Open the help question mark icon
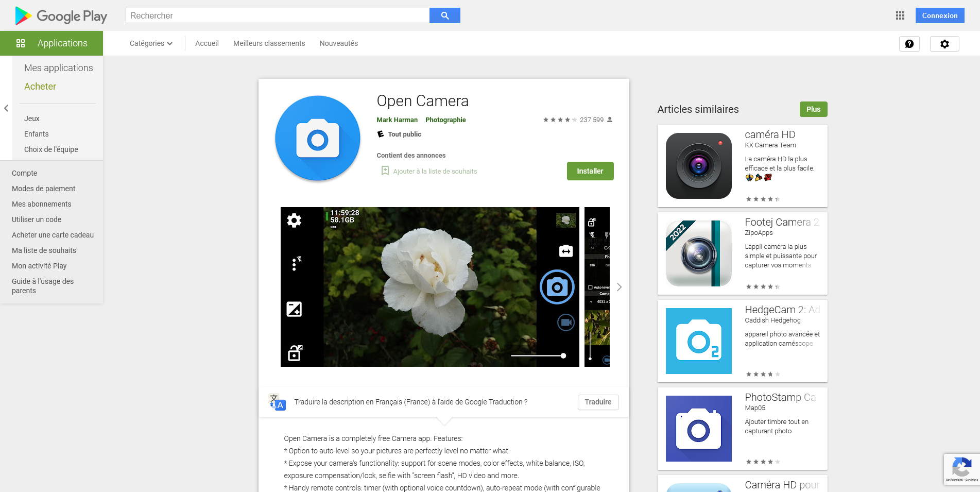The height and width of the screenshot is (492, 980). [909, 44]
